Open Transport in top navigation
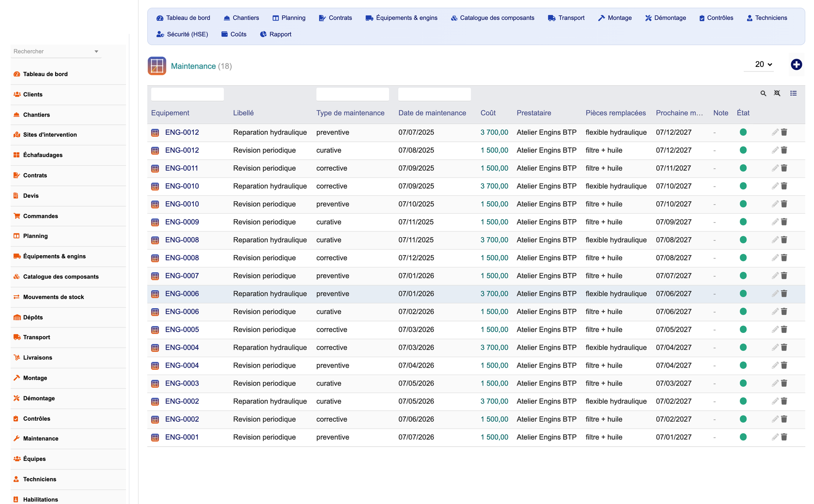The width and height of the screenshot is (814, 504). (x=566, y=18)
